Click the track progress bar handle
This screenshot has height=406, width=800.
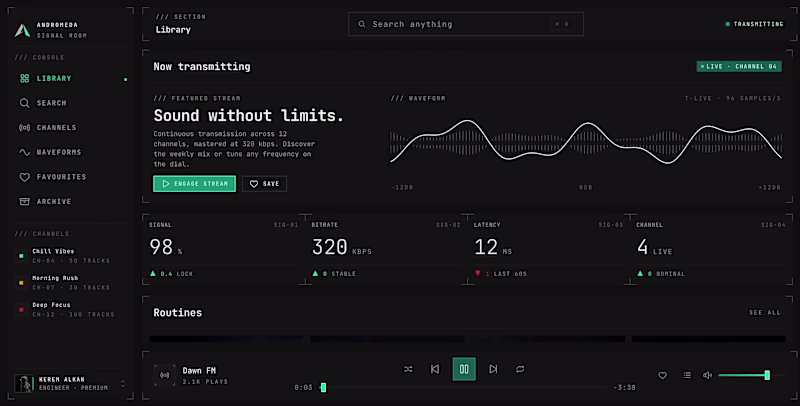tap(323, 388)
